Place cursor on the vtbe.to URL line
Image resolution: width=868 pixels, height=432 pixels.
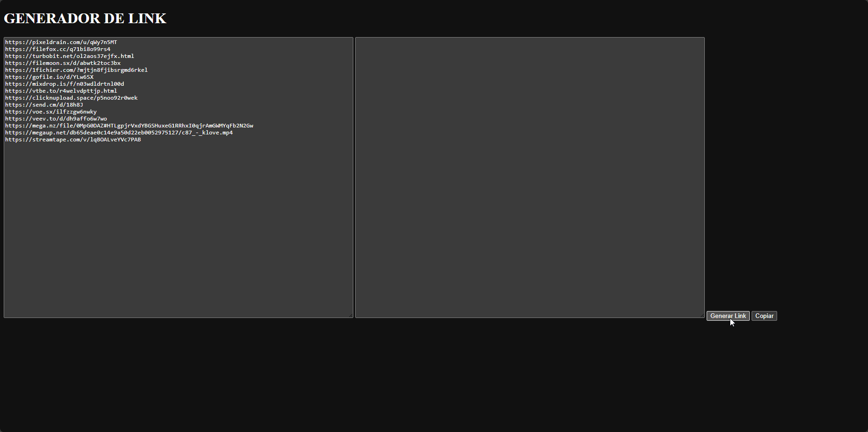point(61,91)
